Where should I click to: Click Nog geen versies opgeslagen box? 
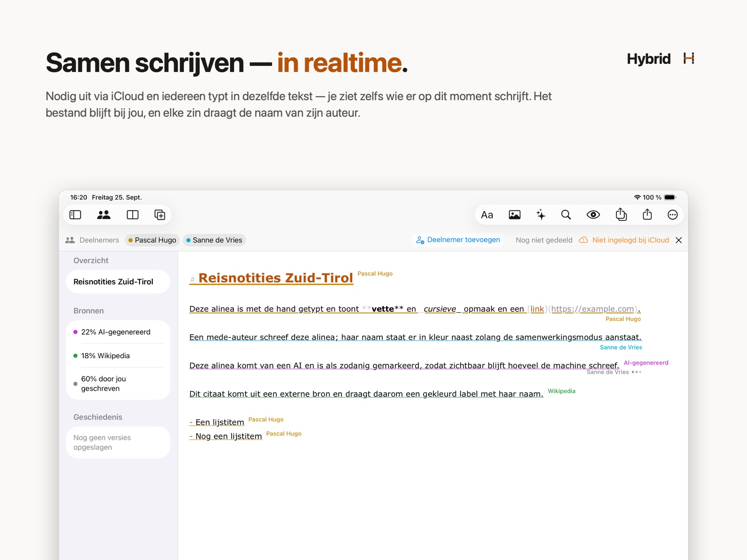pos(118,442)
